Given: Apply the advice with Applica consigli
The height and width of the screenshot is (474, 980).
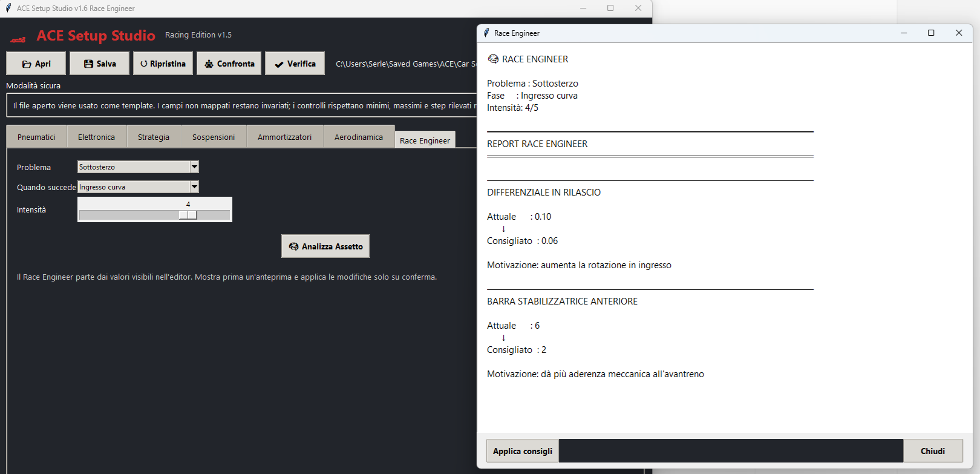Looking at the screenshot, I should tap(523, 451).
